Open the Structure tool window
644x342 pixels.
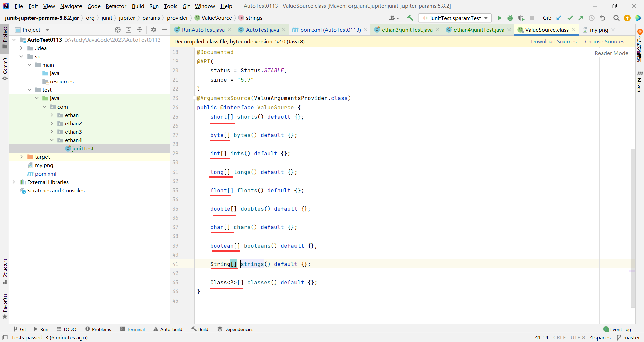(x=5, y=271)
